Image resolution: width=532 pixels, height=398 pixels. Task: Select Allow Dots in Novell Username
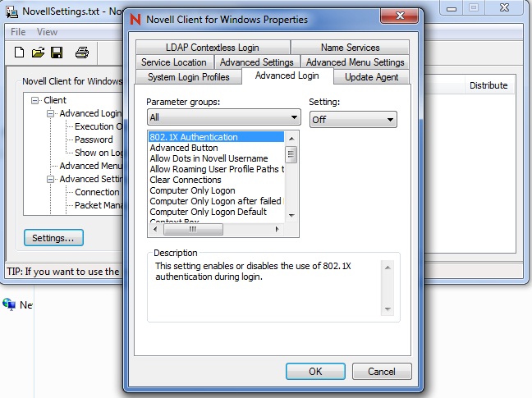[x=216, y=158]
